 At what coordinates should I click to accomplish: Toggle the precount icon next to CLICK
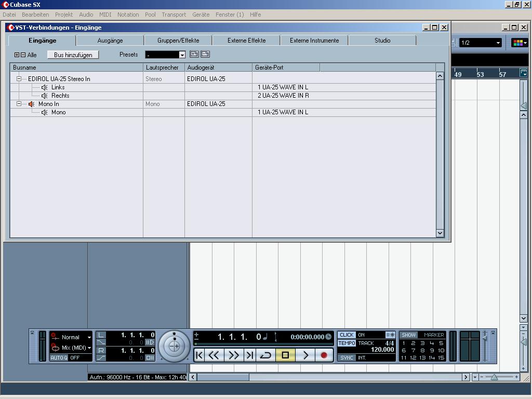[390, 335]
